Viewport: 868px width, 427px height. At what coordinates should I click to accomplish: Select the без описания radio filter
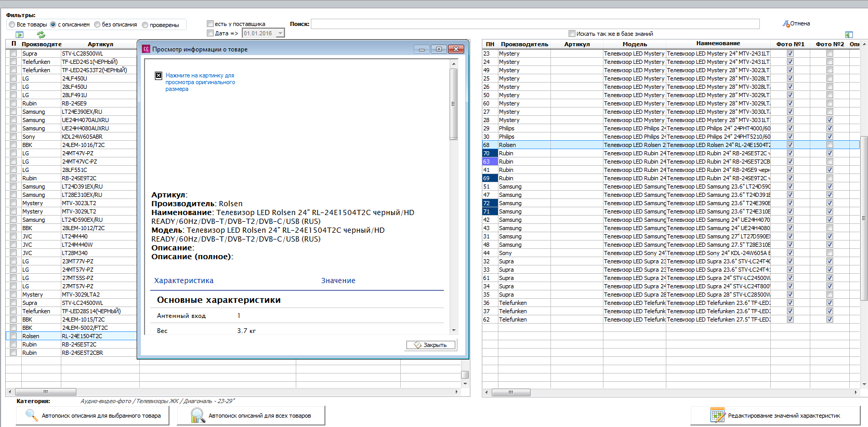click(97, 24)
